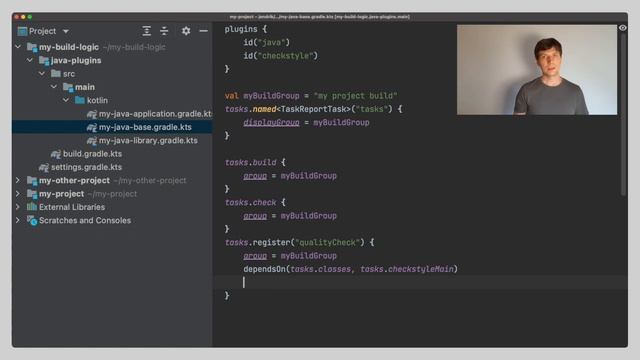Image resolution: width=640 pixels, height=360 pixels.
Task: Select kotlin folder label
Action: [97, 100]
